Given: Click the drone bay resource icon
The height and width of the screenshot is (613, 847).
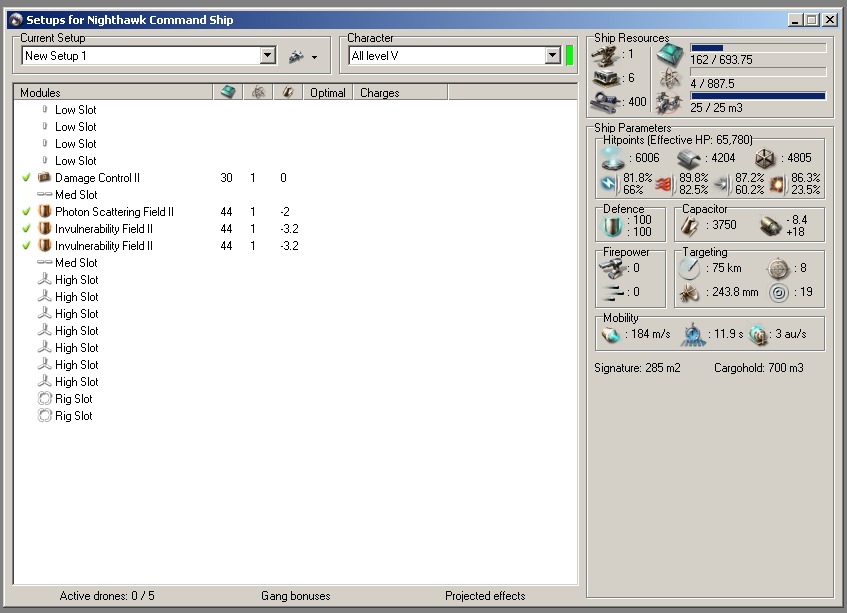Looking at the screenshot, I should point(670,103).
